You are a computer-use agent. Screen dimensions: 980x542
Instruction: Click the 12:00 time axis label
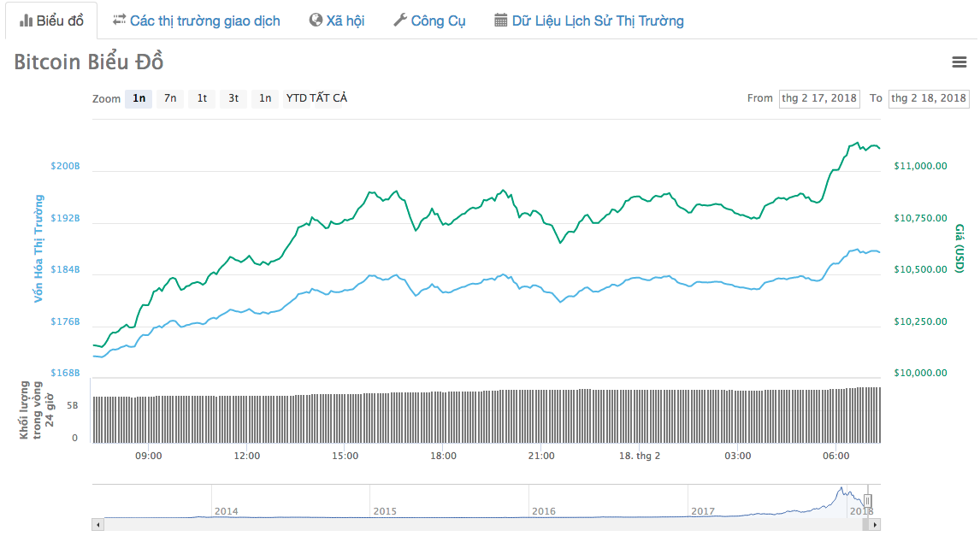click(x=247, y=456)
